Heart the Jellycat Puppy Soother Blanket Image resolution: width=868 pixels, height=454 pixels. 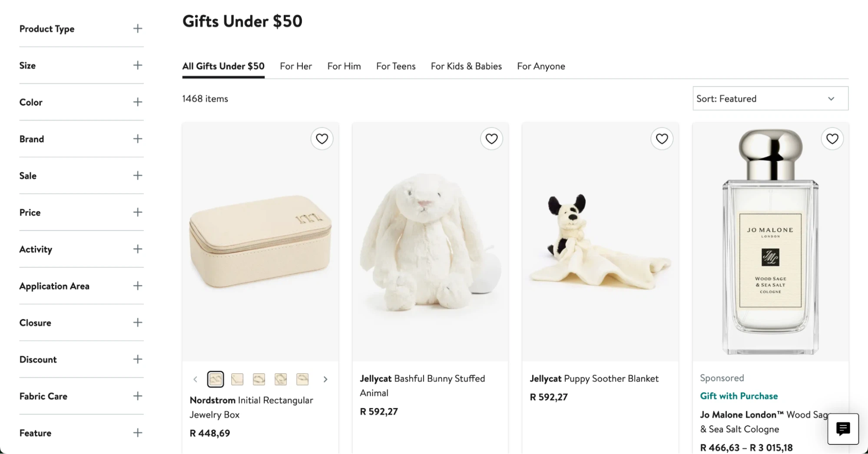click(x=662, y=139)
